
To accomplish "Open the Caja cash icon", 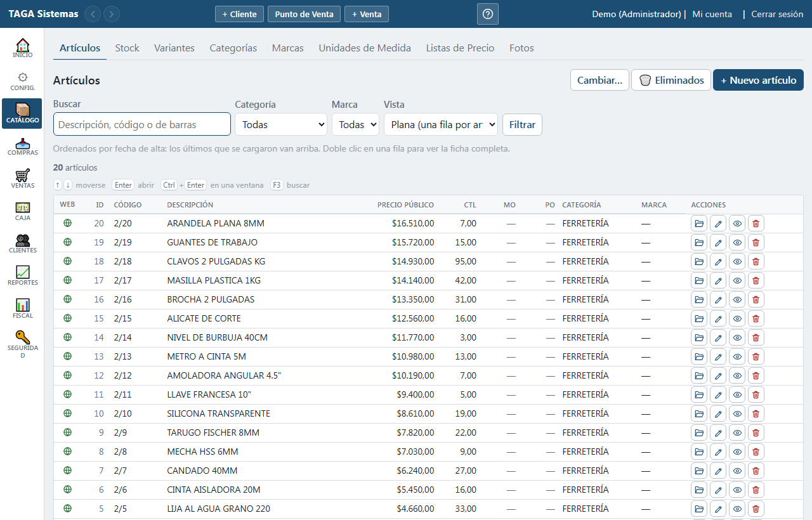I will tap(22, 211).
